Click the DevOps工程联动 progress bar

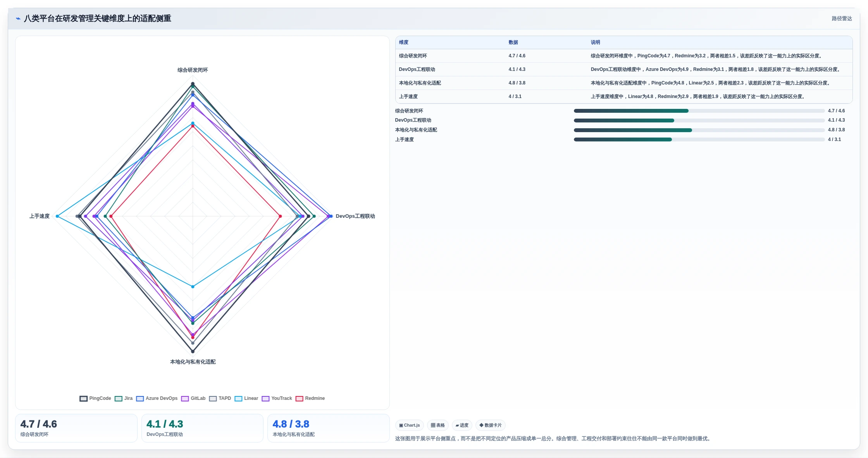(x=699, y=121)
